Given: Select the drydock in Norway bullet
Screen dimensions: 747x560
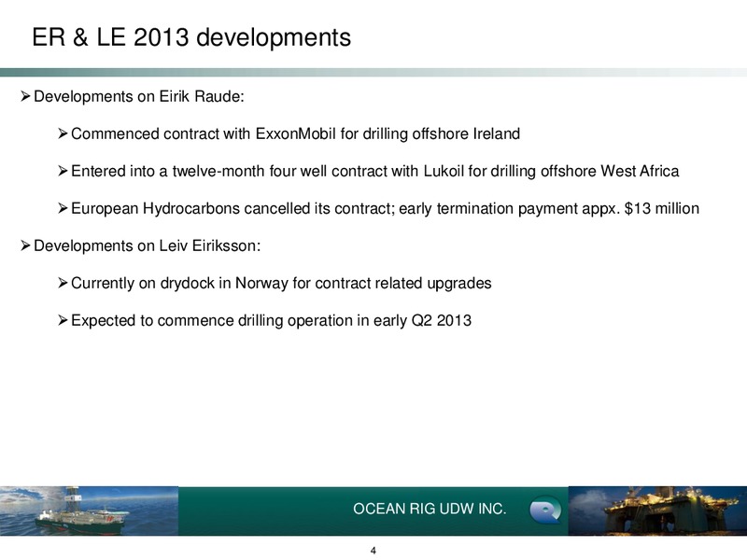Looking at the screenshot, I should pyautogui.click(x=281, y=284).
